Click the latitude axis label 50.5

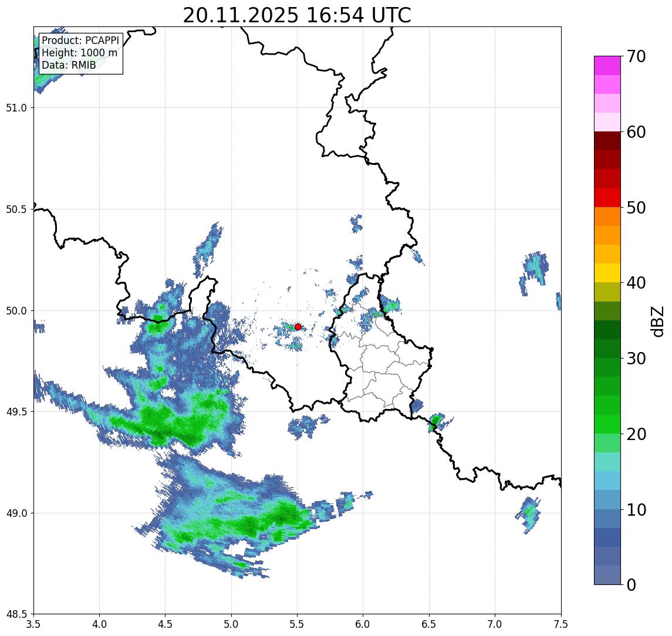16,209
